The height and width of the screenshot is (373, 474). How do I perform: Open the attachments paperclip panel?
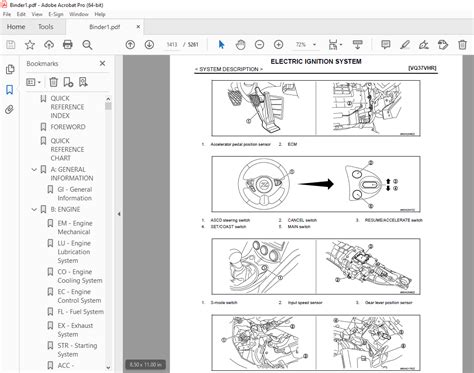point(10,109)
